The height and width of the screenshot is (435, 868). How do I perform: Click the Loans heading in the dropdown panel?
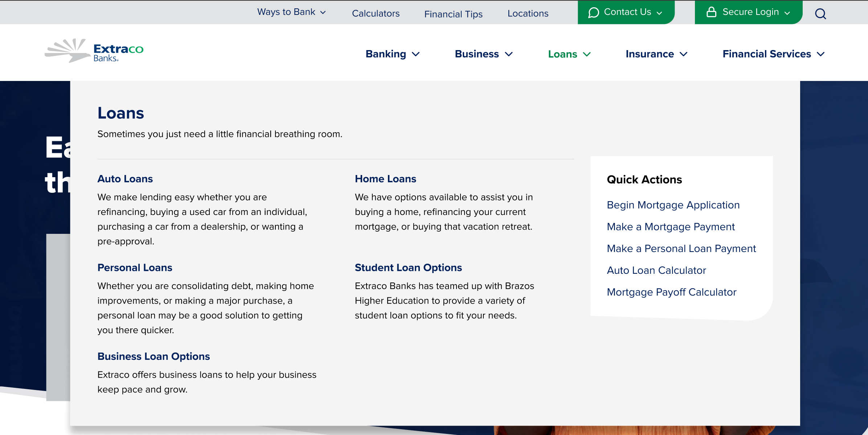pyautogui.click(x=121, y=113)
